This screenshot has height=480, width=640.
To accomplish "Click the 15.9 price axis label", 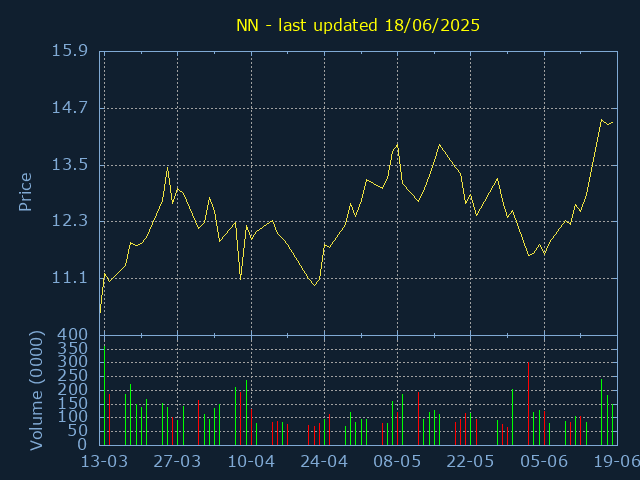I will pos(69,51).
